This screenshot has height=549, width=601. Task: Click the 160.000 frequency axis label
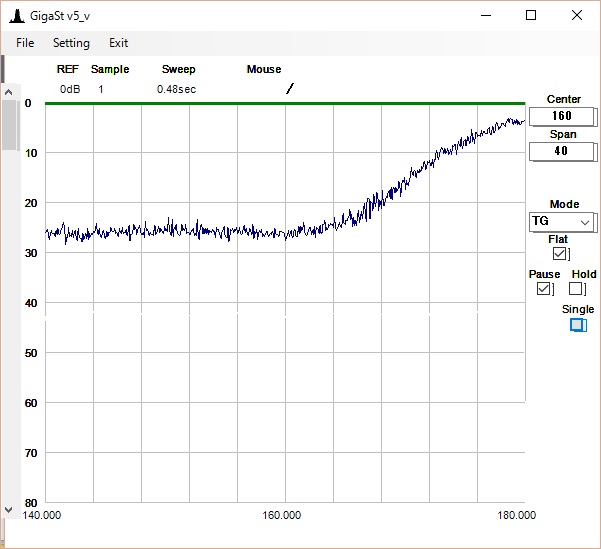point(281,515)
